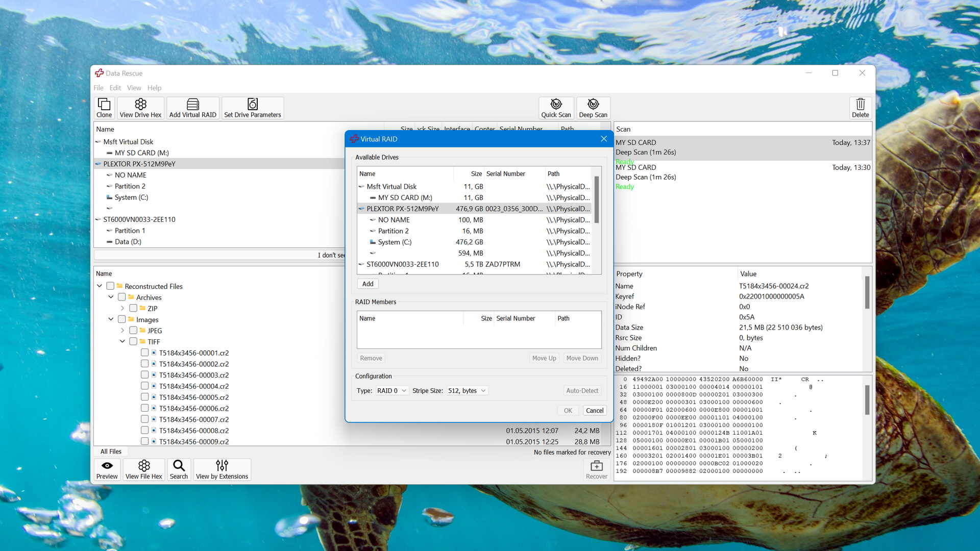Open the Help menu
This screenshot has width=980, height=551.
tap(154, 88)
